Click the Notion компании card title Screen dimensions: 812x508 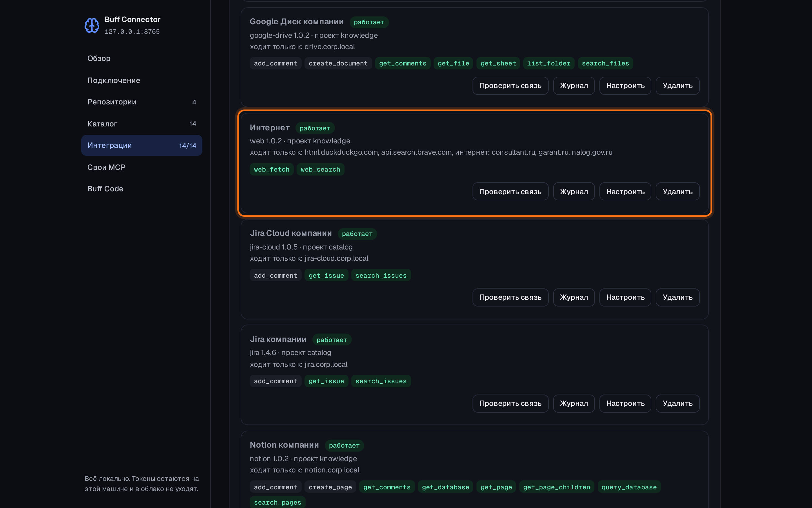[284, 445]
